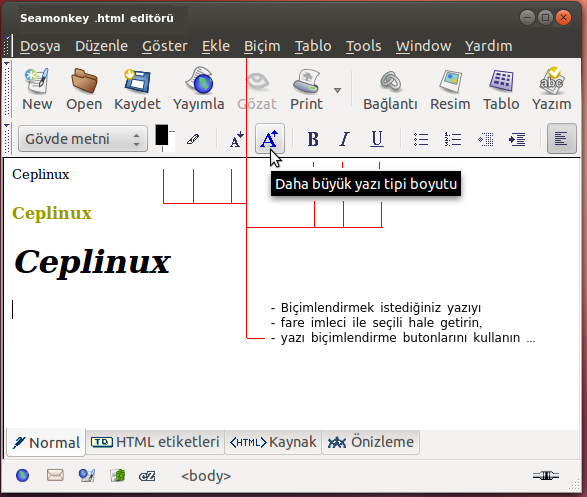Toggle italic formatting
Screen dimensions: 587x497
coord(344,139)
